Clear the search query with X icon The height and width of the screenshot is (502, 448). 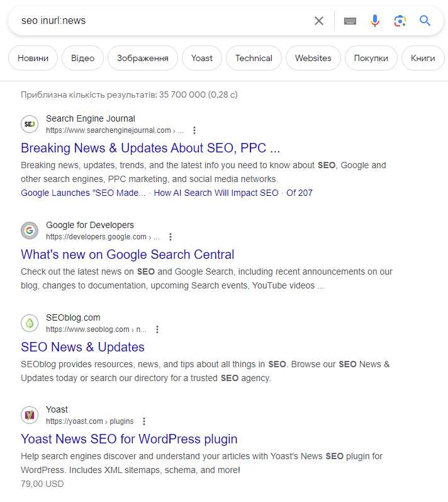point(319,21)
